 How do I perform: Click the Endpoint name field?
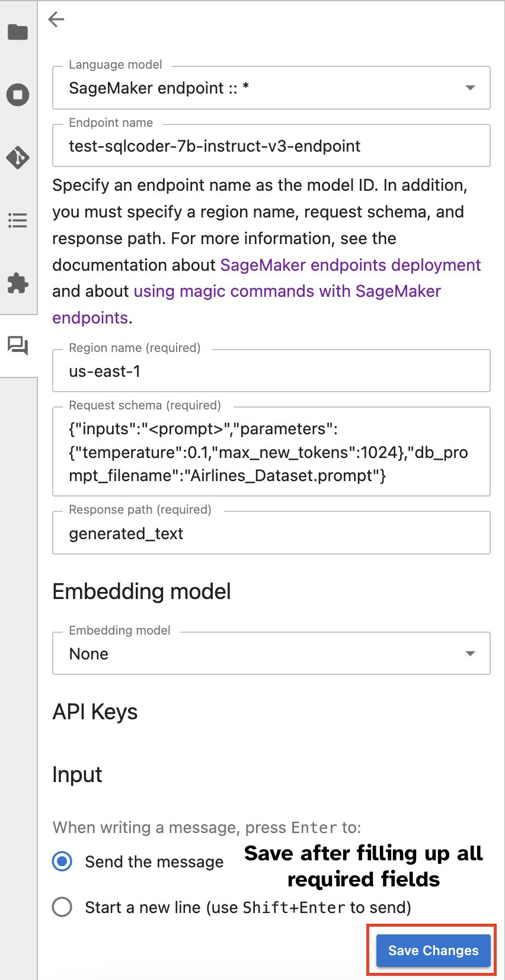click(271, 146)
